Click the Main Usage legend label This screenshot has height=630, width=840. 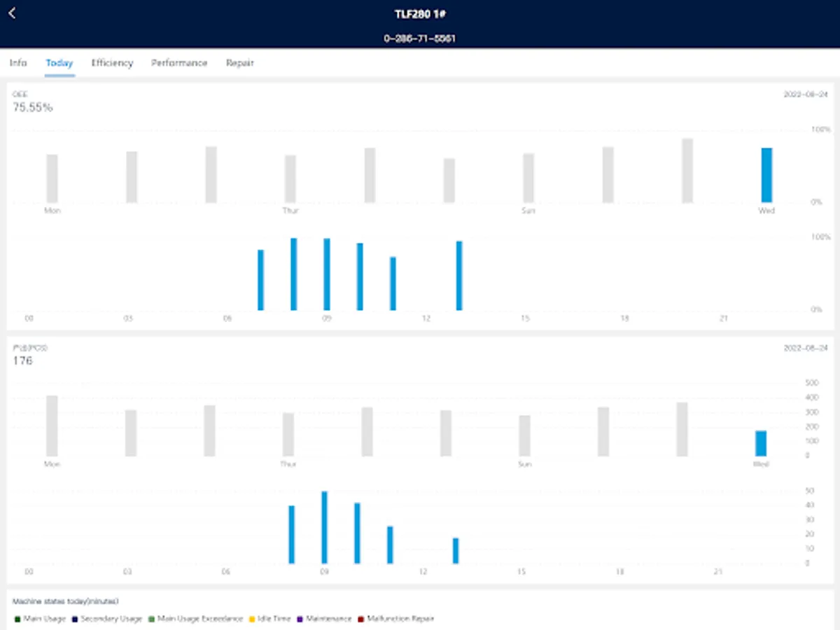(x=45, y=619)
